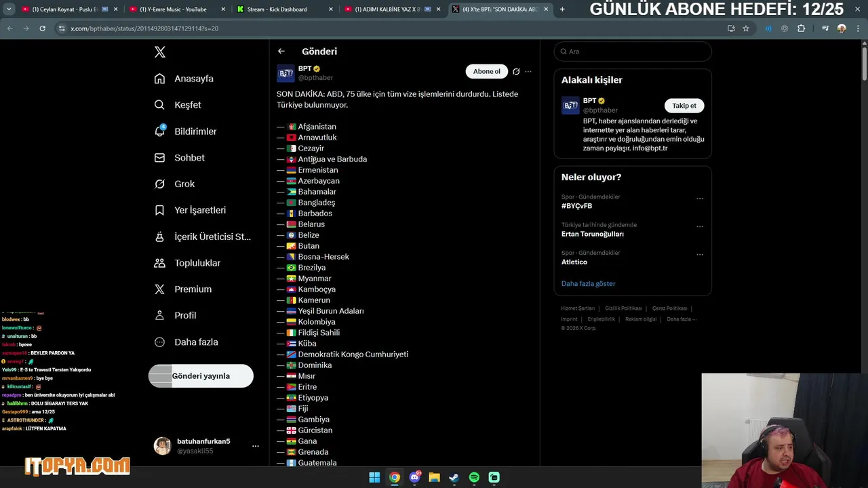868x488 pixels.
Task: Click Chrome icon in taskbar
Action: 394,477
